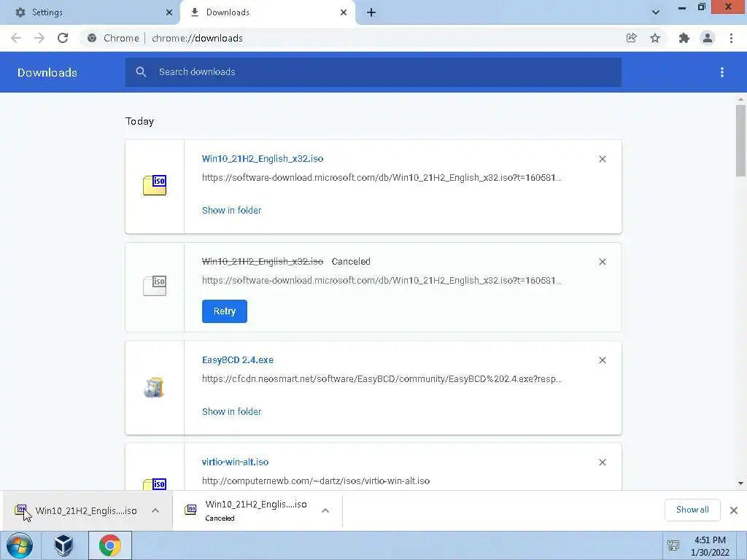Show EasyBCD 2.4.exe in folder

[x=231, y=412]
